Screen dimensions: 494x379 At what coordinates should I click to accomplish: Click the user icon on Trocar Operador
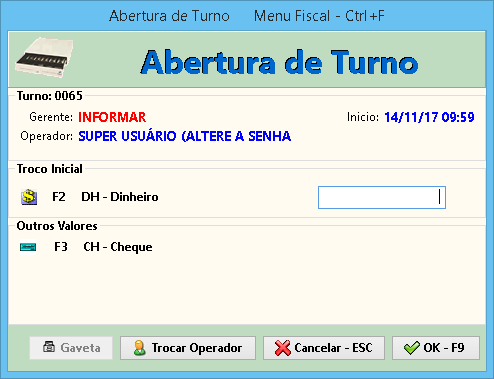pos(139,348)
